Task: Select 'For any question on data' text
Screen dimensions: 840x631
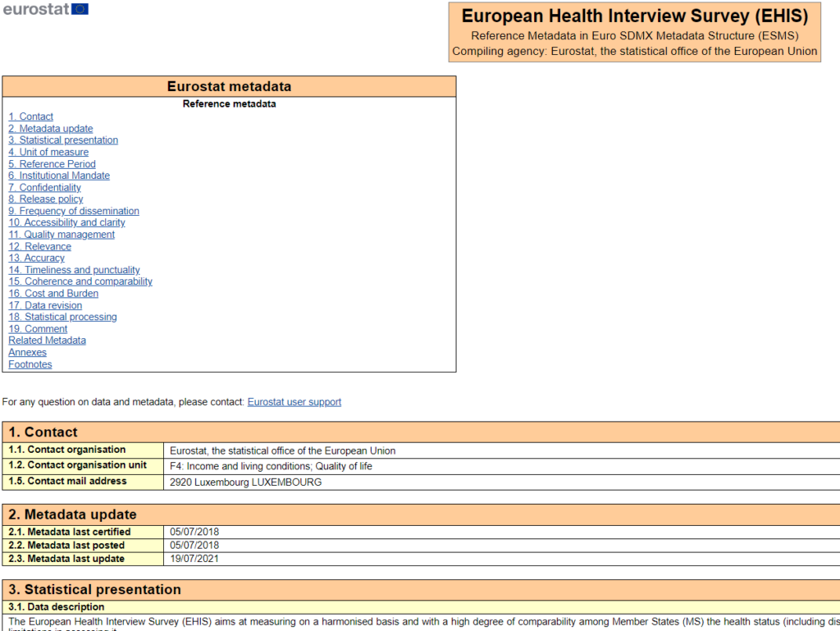Action: (x=123, y=402)
